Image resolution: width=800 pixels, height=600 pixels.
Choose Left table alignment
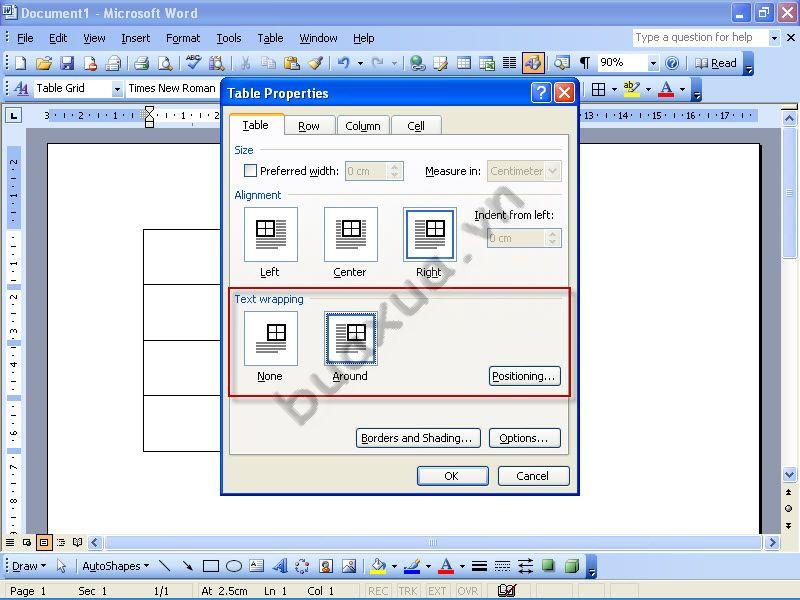click(x=270, y=235)
